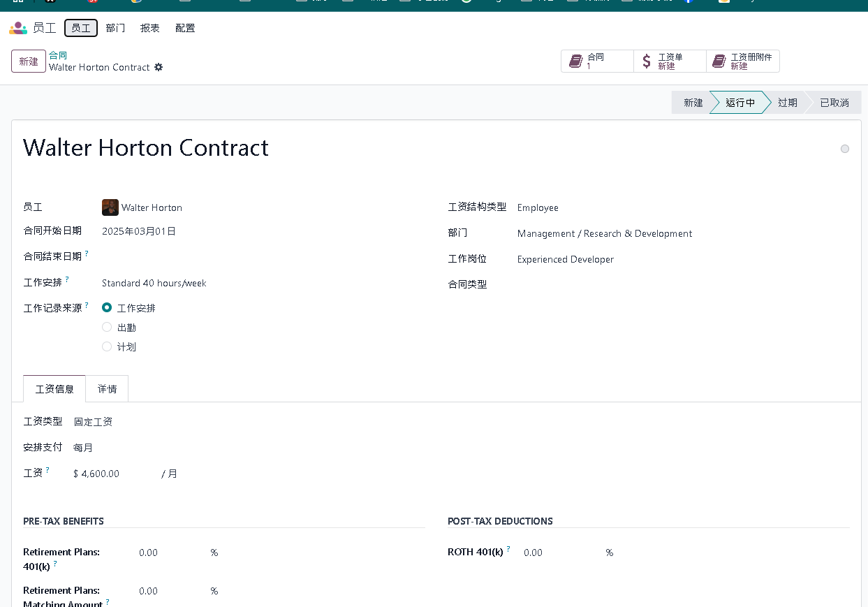This screenshot has height=607, width=868.
Task: Open the gear actions menu beside contract title
Action: click(159, 67)
